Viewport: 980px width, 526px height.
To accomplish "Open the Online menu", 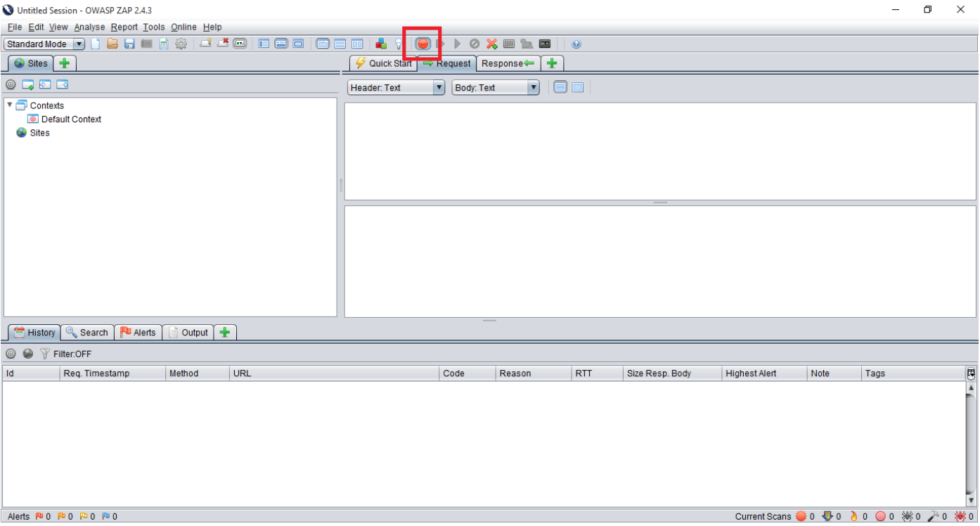I will 183,27.
